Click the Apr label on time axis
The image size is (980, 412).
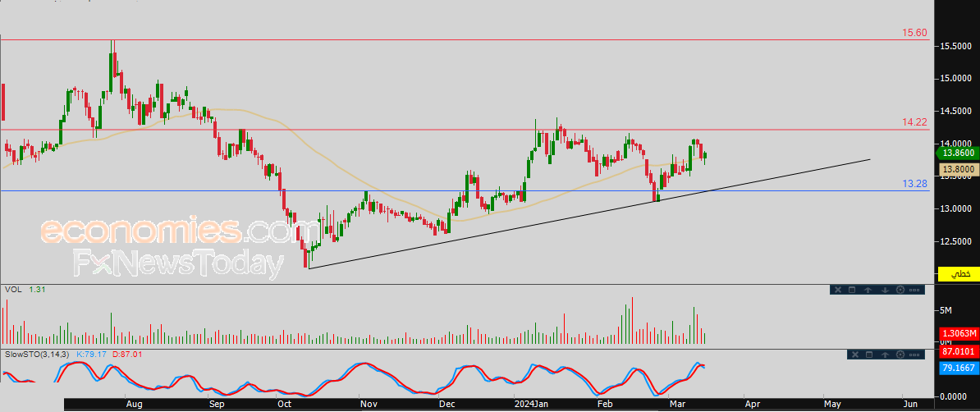click(x=753, y=405)
